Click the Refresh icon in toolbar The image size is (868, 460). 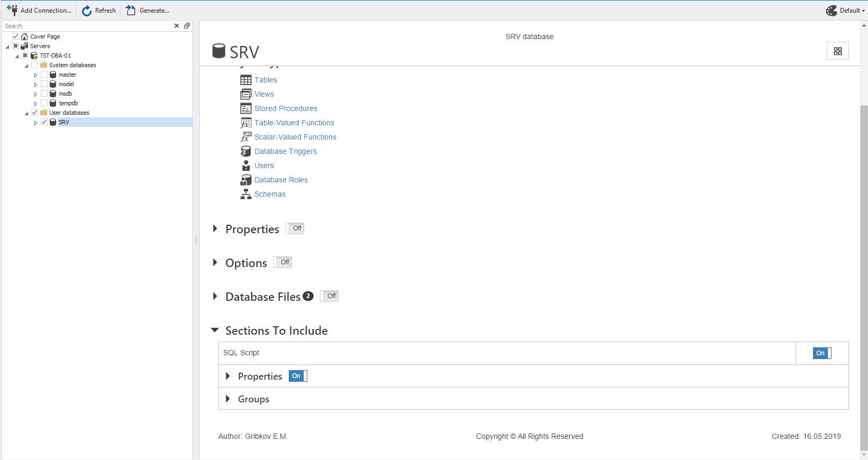coord(87,11)
